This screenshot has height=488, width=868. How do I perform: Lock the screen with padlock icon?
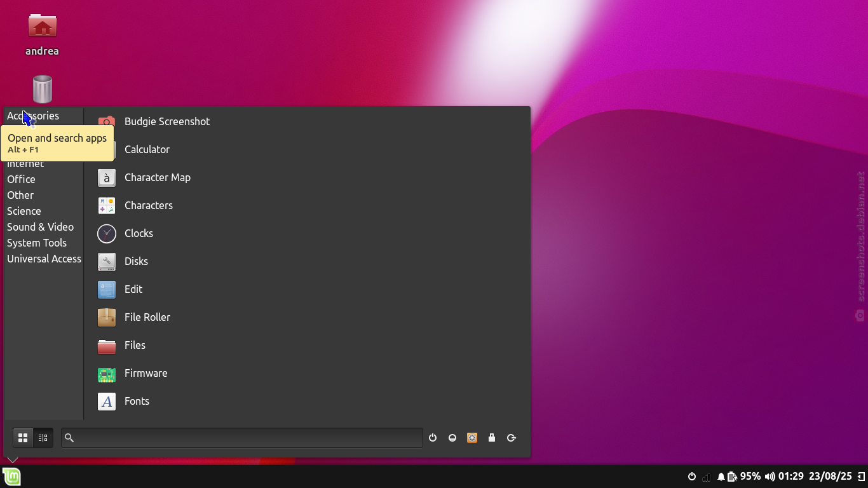click(492, 438)
